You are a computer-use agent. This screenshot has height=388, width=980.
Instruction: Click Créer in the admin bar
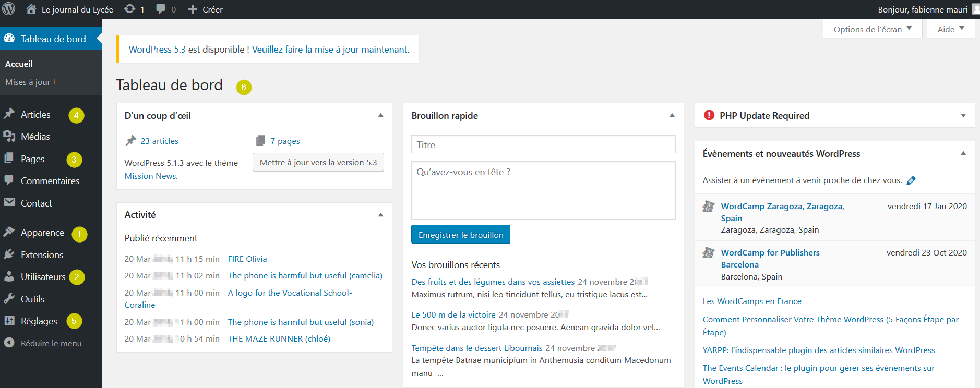coord(212,9)
